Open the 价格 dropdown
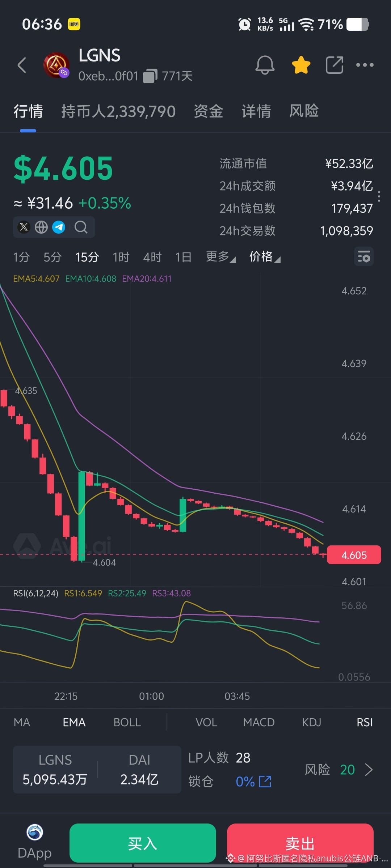Image resolution: width=391 pixels, height=868 pixels. click(x=265, y=257)
